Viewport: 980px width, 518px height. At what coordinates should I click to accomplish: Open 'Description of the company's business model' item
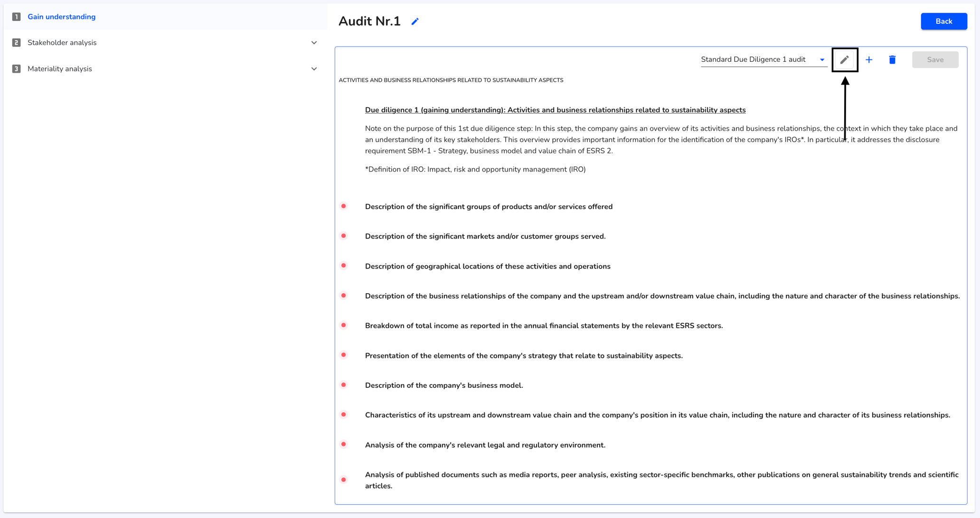click(x=444, y=385)
